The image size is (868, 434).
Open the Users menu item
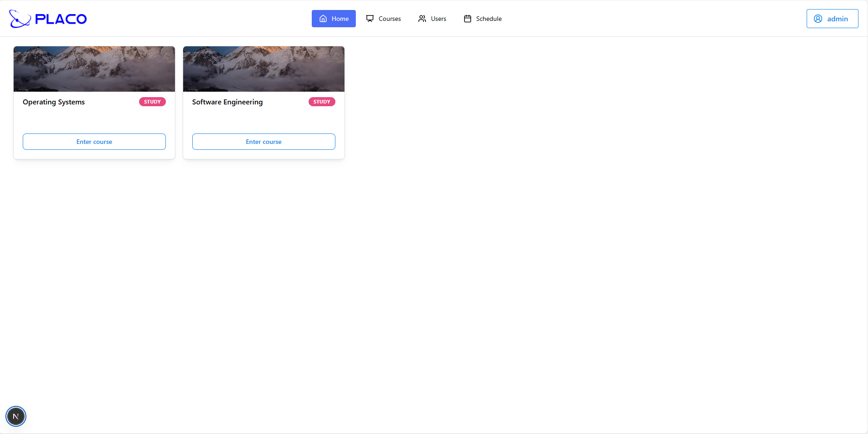432,19
